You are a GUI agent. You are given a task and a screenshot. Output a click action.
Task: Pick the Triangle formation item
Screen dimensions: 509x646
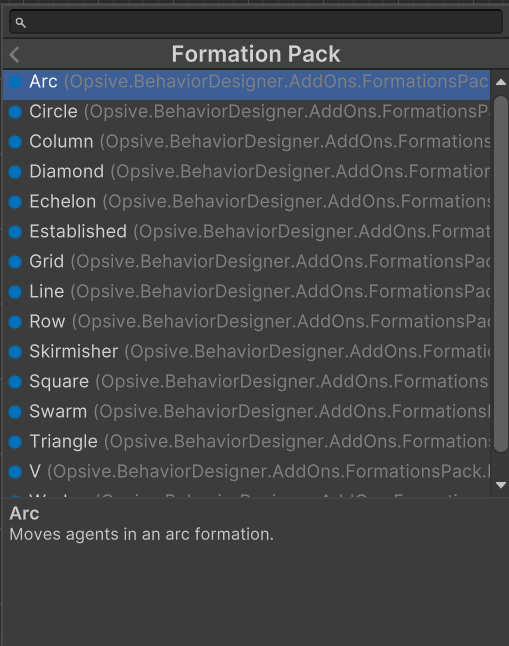pos(246,441)
